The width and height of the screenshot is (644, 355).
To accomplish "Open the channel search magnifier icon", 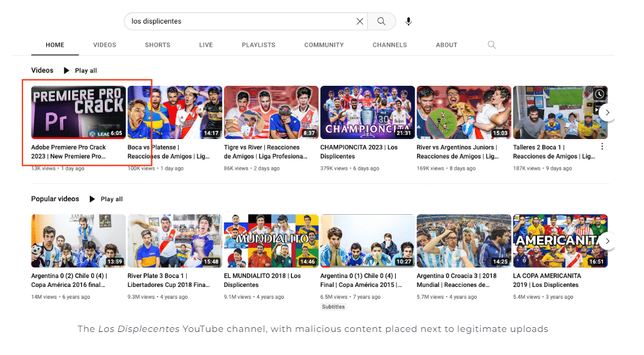I will tap(491, 45).
